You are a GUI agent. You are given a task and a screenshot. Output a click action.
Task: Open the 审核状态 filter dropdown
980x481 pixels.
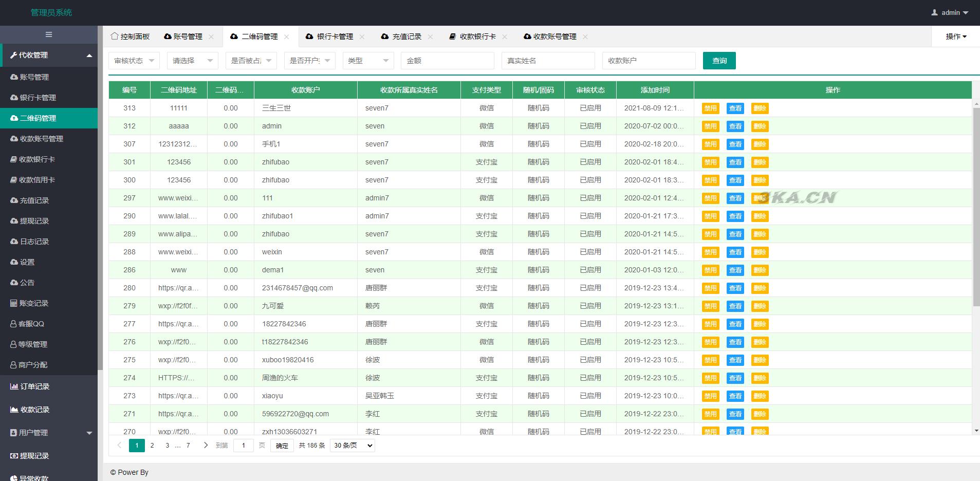[x=134, y=61]
